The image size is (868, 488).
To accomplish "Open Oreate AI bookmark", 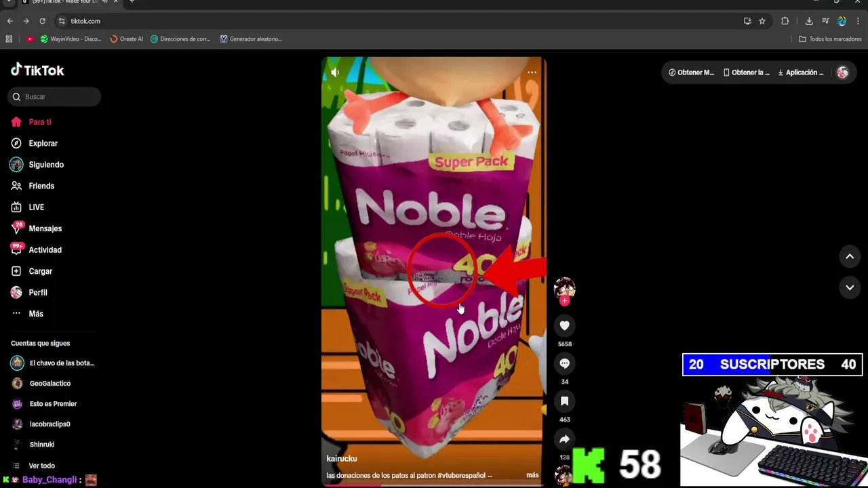I will tap(127, 39).
